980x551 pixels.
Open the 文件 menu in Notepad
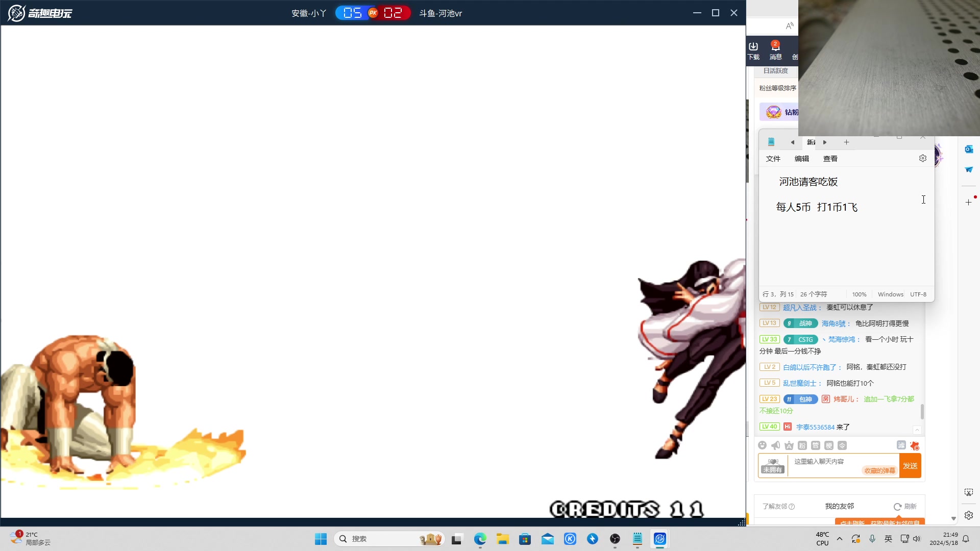tap(773, 159)
